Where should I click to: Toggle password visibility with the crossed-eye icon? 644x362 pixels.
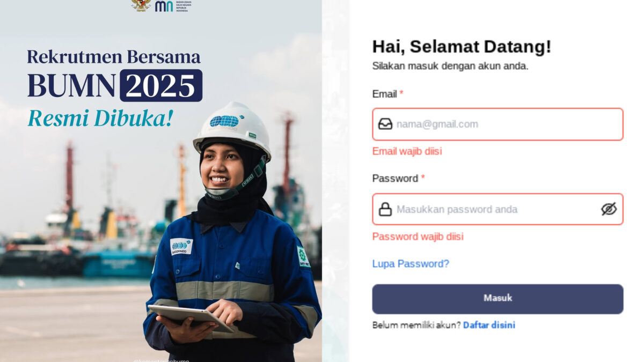pos(609,209)
